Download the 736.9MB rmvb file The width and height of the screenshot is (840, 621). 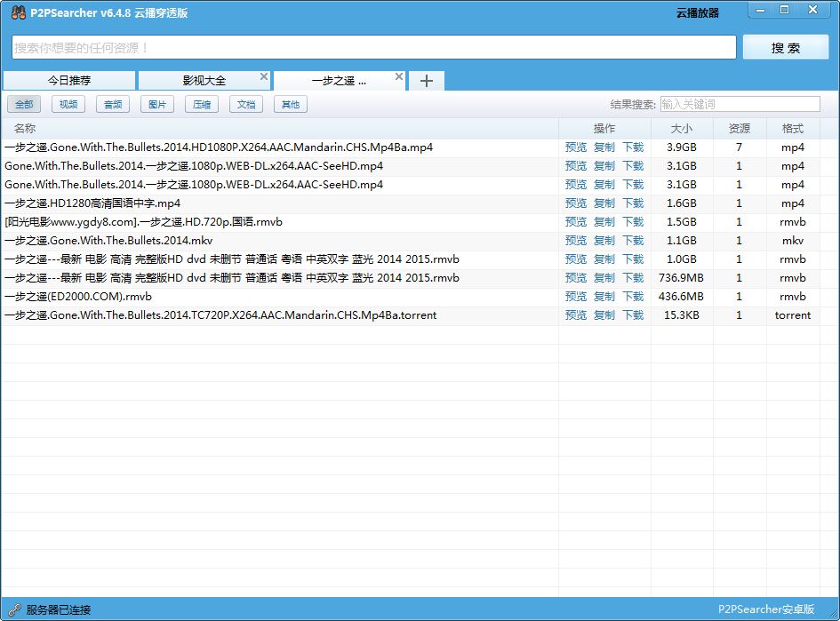[x=633, y=278]
